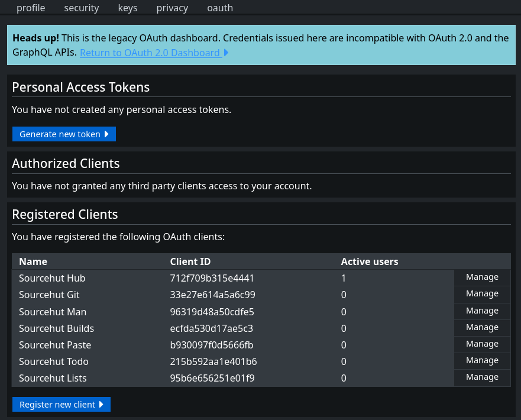
Task: Manage the Sourcehut Man client
Action: 482,311
